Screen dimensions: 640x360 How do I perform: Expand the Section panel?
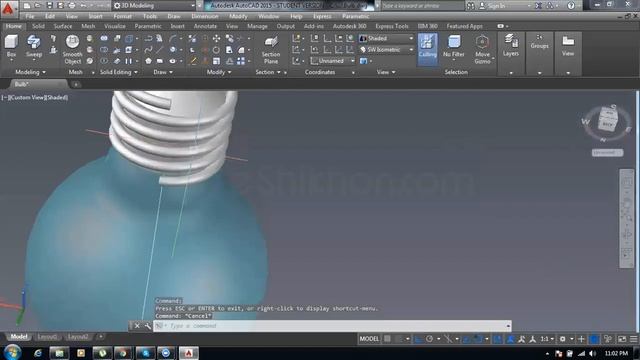(x=268, y=72)
